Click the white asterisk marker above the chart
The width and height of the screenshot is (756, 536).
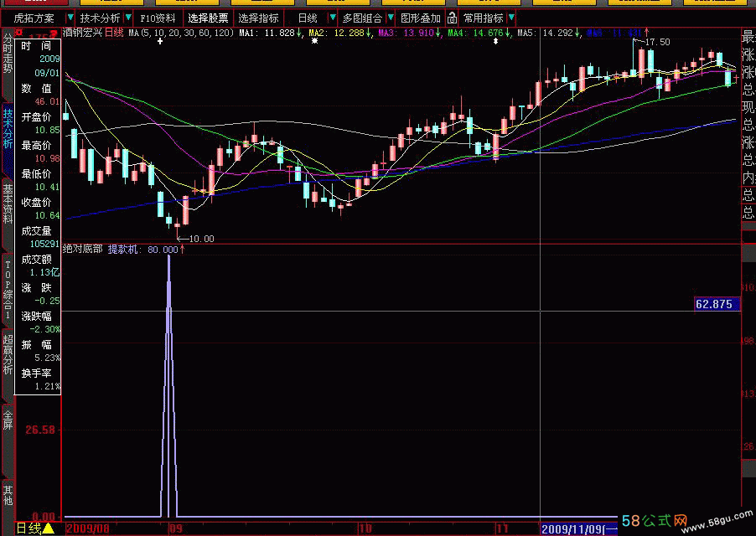[x=314, y=40]
